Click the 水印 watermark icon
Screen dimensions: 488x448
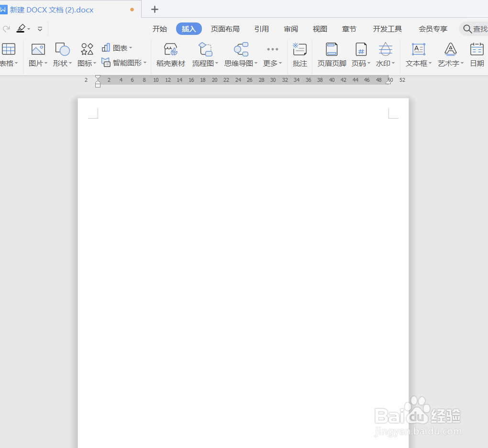click(x=385, y=49)
